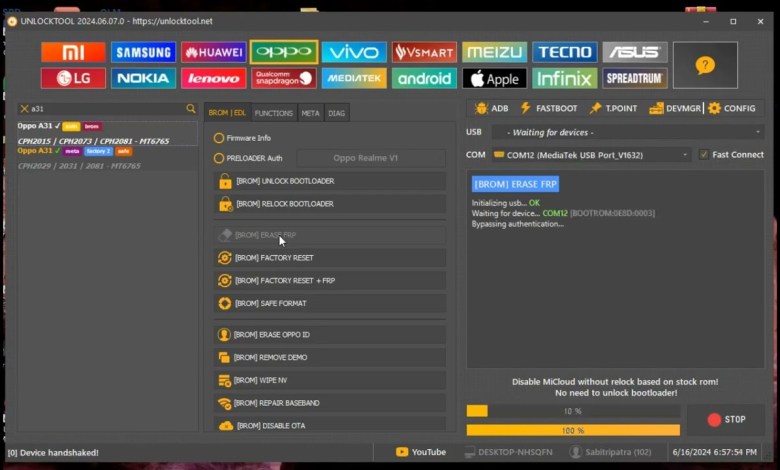Viewport: 780px width, 470px height.
Task: Open the DEVMGR device manager
Action: coord(675,108)
